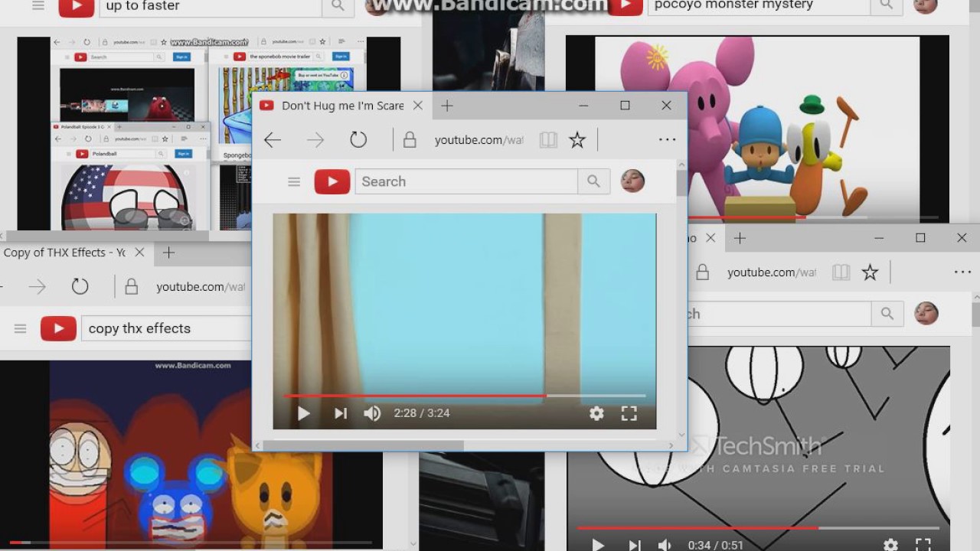Open YouTube hamburger menu in front window
The width and height of the screenshot is (980, 551).
[294, 181]
